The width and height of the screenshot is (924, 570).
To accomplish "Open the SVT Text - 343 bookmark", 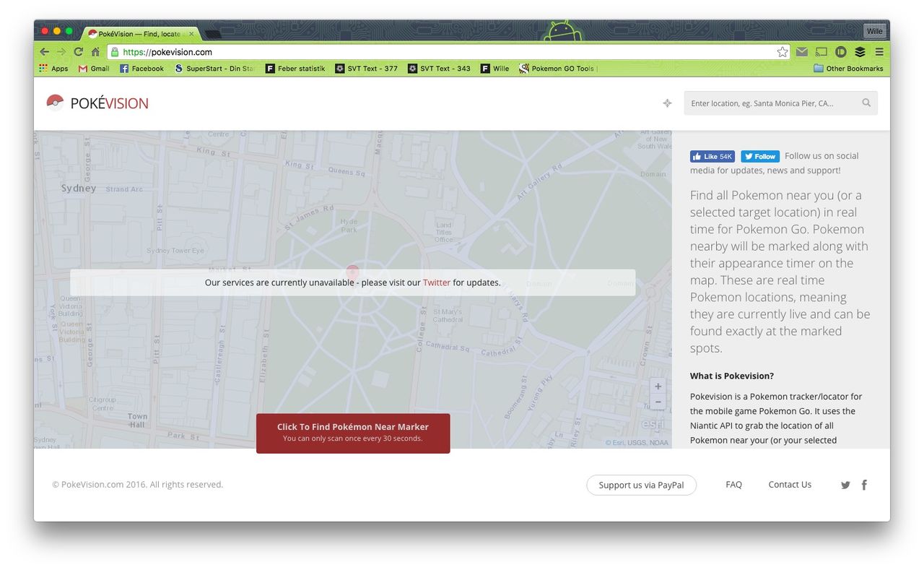I will coord(439,69).
